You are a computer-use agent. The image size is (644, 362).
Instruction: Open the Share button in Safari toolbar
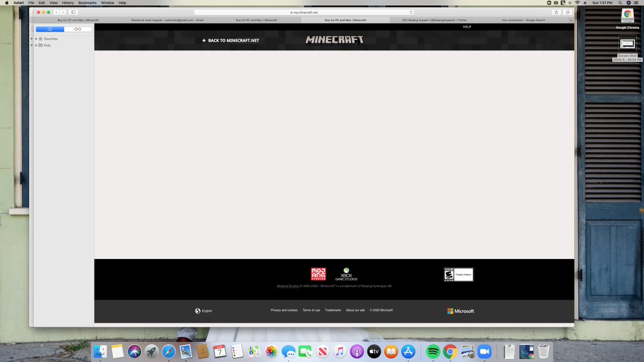[x=556, y=12]
